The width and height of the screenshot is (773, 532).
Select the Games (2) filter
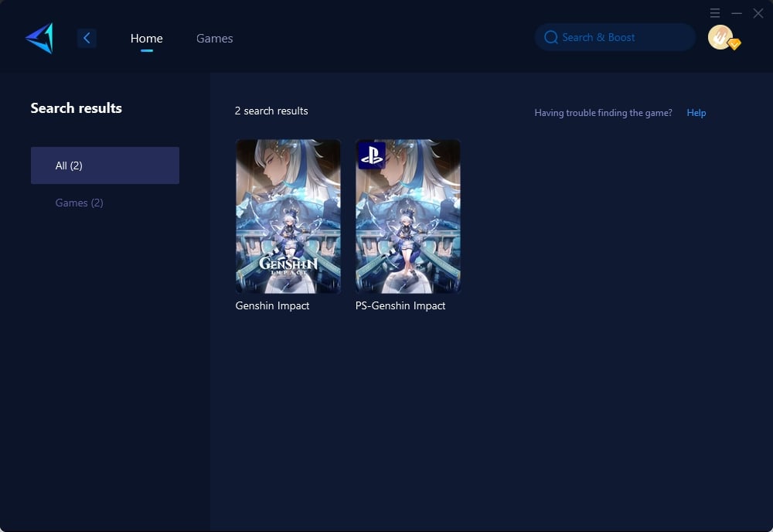tap(80, 203)
